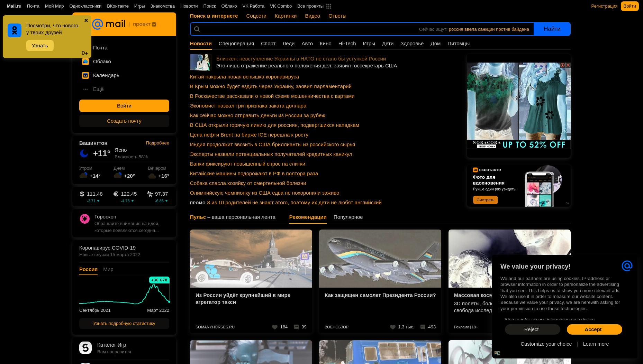Open the President's plane article image
Image resolution: width=643 pixels, height=364 pixels.
pos(380,259)
